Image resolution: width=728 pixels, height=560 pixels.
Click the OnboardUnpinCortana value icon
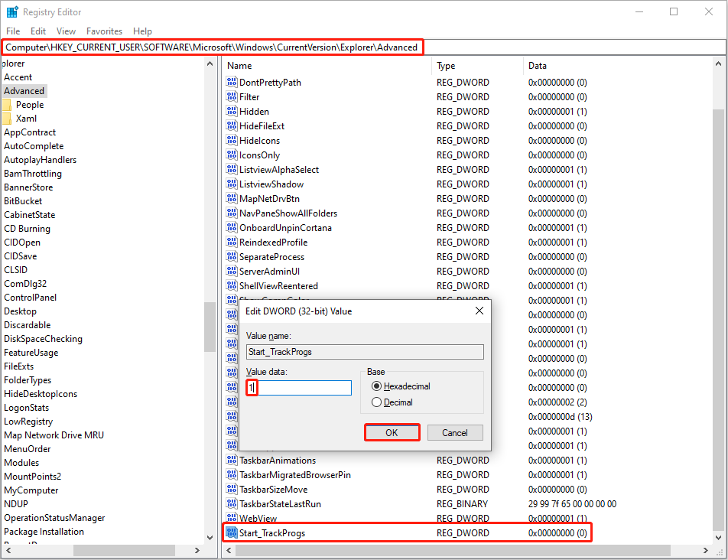(232, 227)
